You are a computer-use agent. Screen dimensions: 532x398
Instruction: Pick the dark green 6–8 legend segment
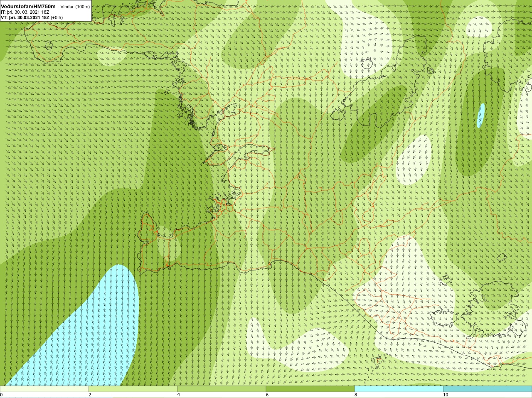tap(310, 389)
